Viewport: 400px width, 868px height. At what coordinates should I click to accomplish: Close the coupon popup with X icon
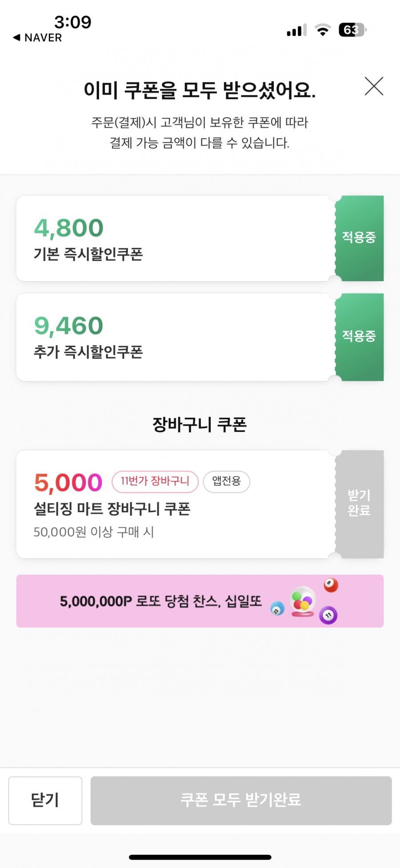tap(374, 86)
